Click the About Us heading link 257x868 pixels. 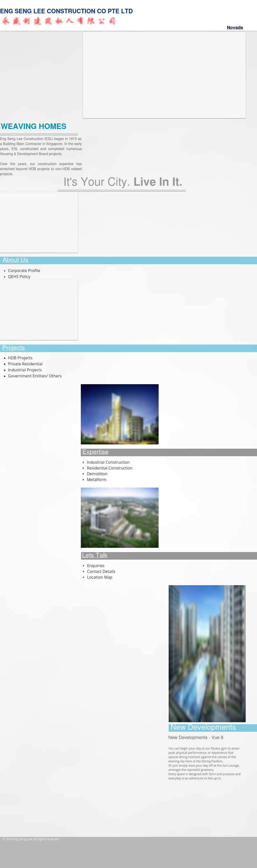(x=15, y=260)
